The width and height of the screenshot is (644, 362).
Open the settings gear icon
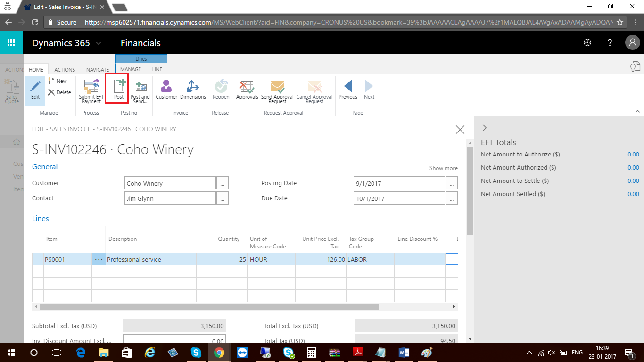[587, 43]
